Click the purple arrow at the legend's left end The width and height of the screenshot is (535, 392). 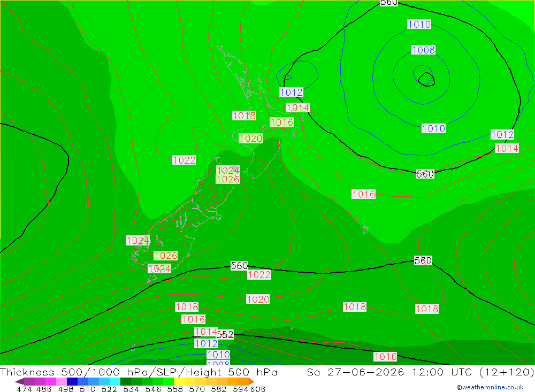click(x=19, y=381)
